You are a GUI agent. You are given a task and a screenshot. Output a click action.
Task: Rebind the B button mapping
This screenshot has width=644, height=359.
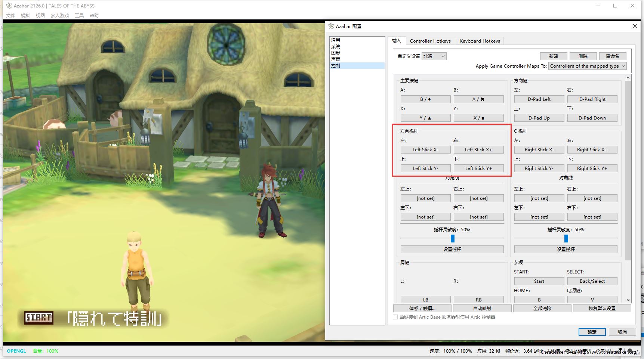[x=479, y=99]
